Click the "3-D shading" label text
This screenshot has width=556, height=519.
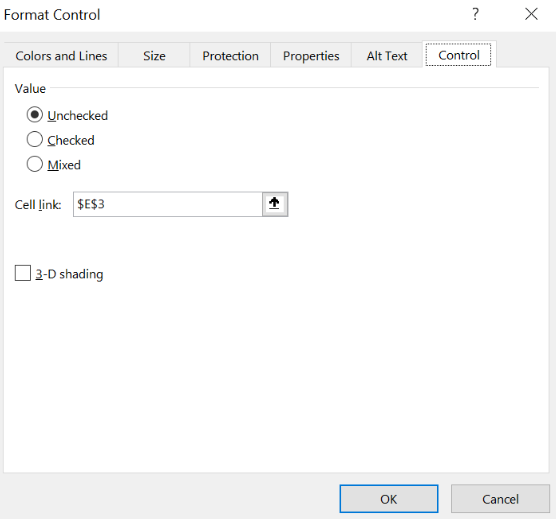[x=69, y=274]
